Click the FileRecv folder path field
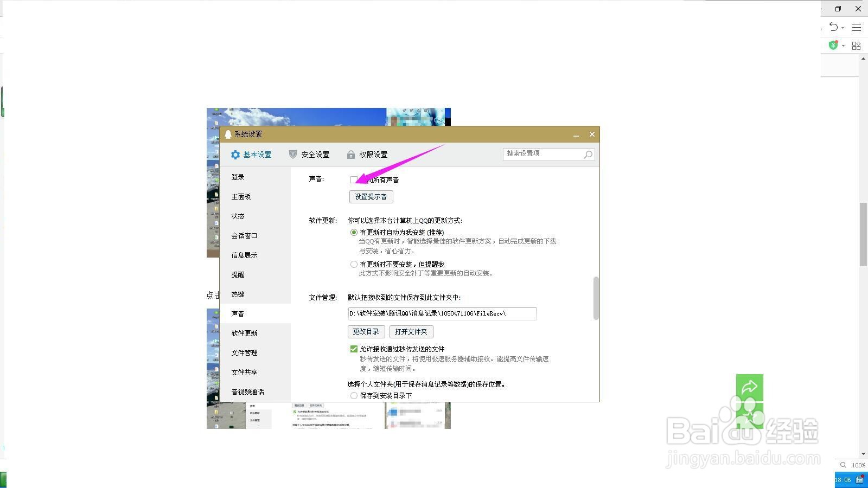The height and width of the screenshot is (488, 868). tap(442, 313)
